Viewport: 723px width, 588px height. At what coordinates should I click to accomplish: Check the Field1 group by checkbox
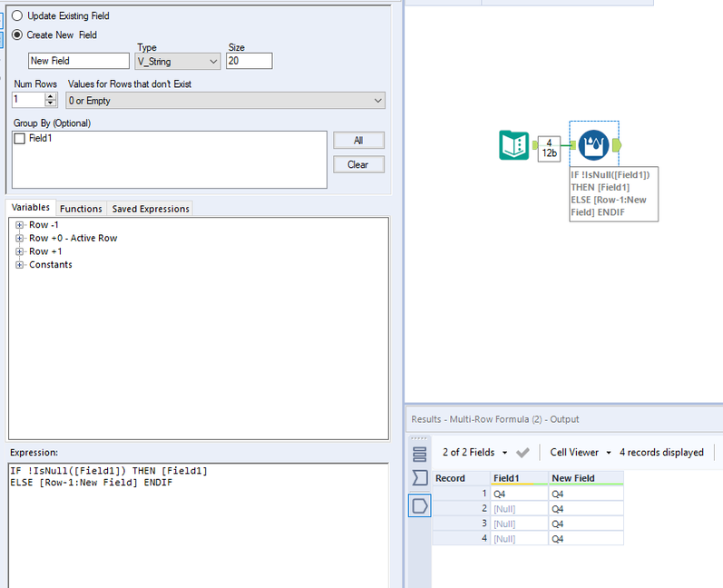point(19,138)
